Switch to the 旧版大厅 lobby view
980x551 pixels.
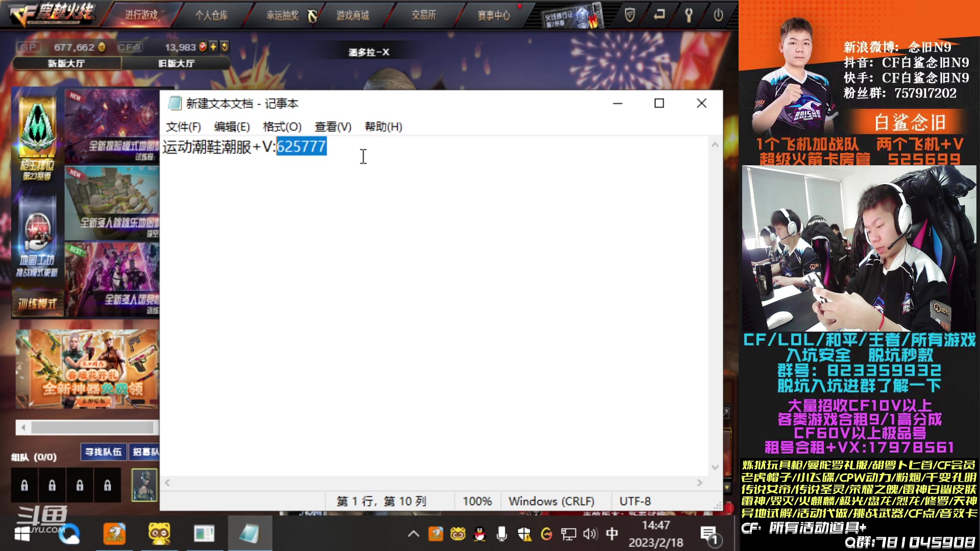(x=176, y=63)
